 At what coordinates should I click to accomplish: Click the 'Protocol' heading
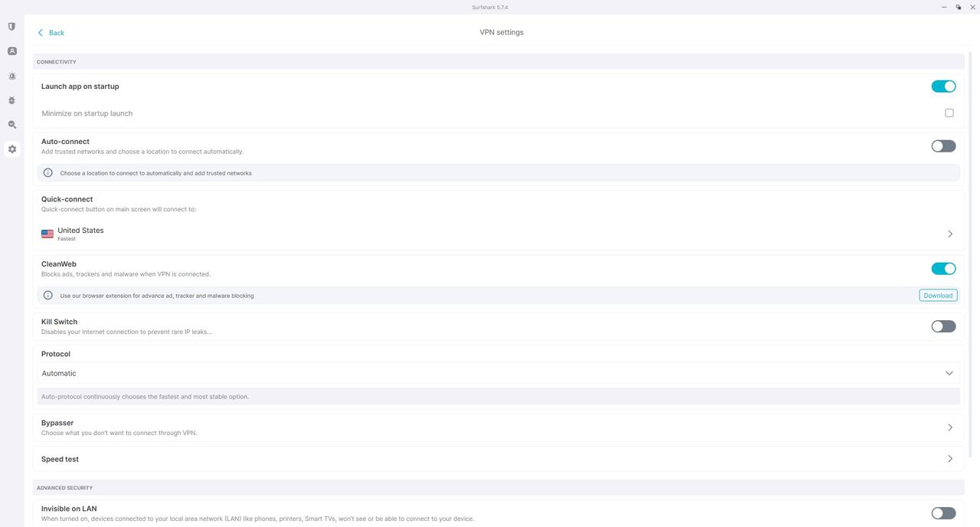(x=56, y=354)
